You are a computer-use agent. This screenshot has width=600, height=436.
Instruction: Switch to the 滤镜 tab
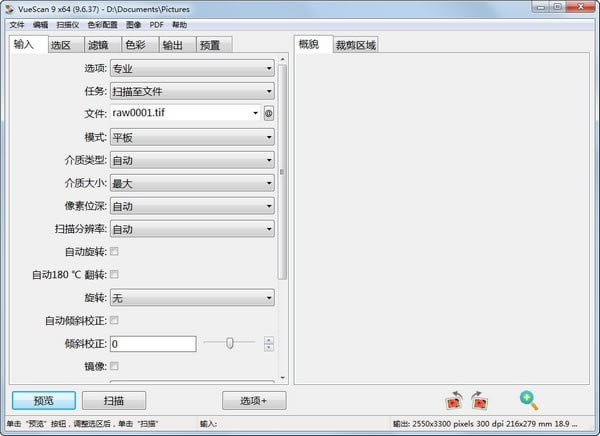pos(99,45)
